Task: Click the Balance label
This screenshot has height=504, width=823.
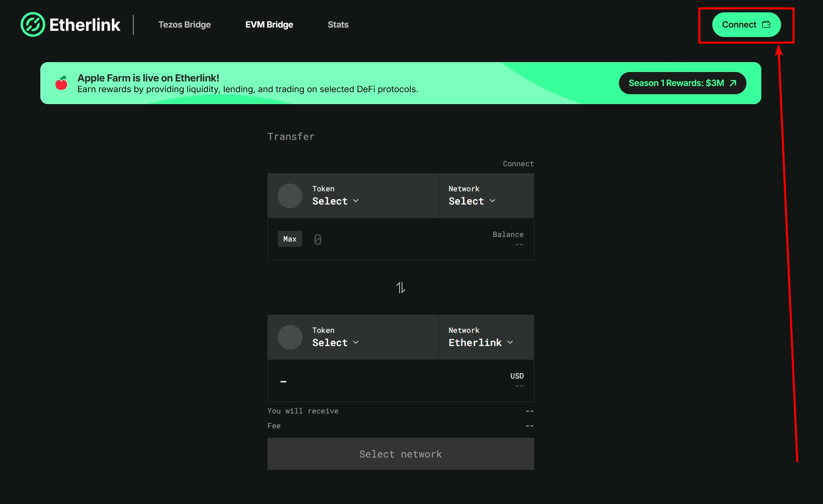Action: 508,235
